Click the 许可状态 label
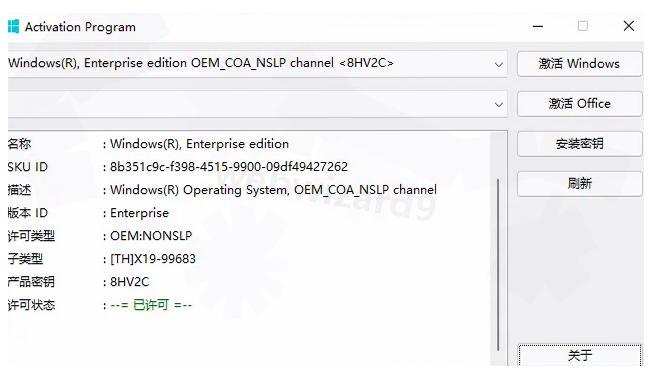The width and height of the screenshot is (653, 379). click(31, 305)
